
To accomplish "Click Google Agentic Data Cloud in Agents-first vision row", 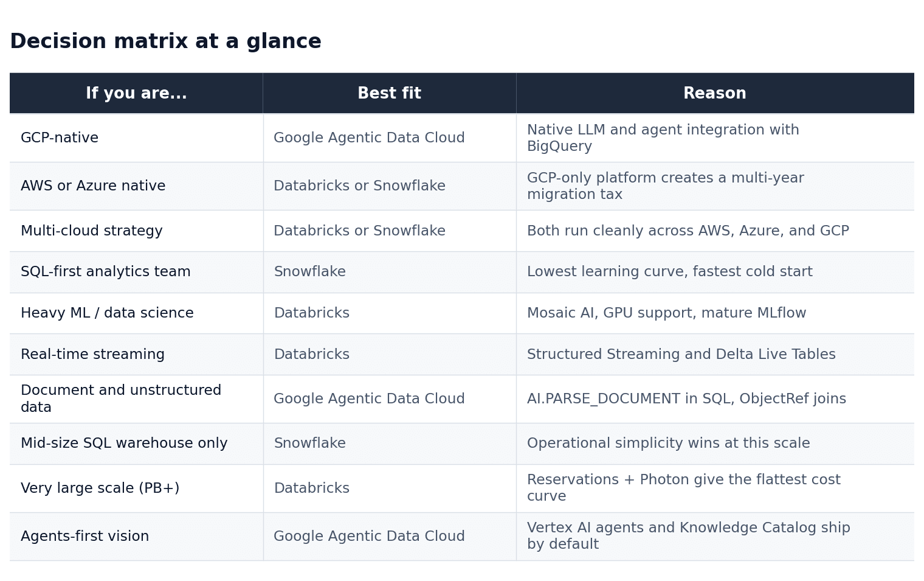I will (x=369, y=537).
